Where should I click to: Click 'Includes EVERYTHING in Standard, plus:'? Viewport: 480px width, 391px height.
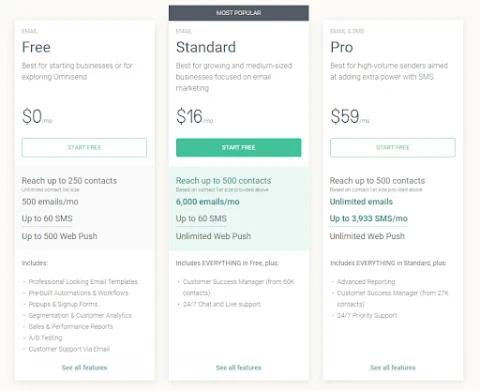pyautogui.click(x=388, y=263)
